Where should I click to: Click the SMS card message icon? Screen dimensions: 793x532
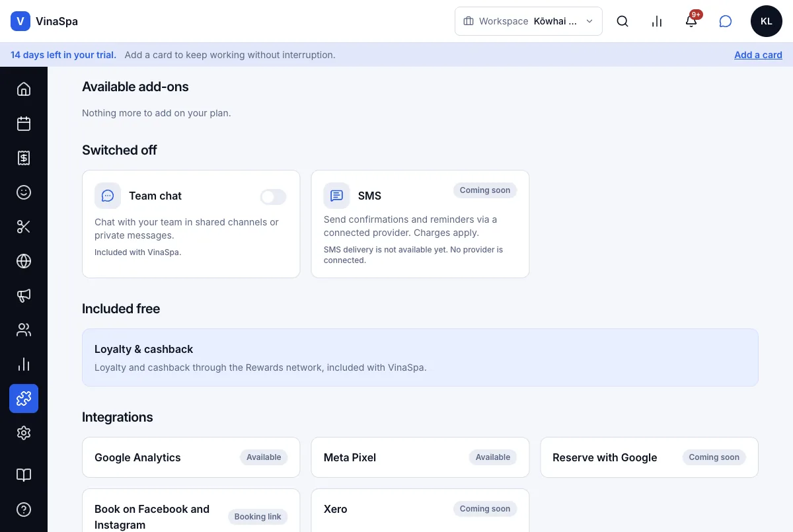[336, 196]
